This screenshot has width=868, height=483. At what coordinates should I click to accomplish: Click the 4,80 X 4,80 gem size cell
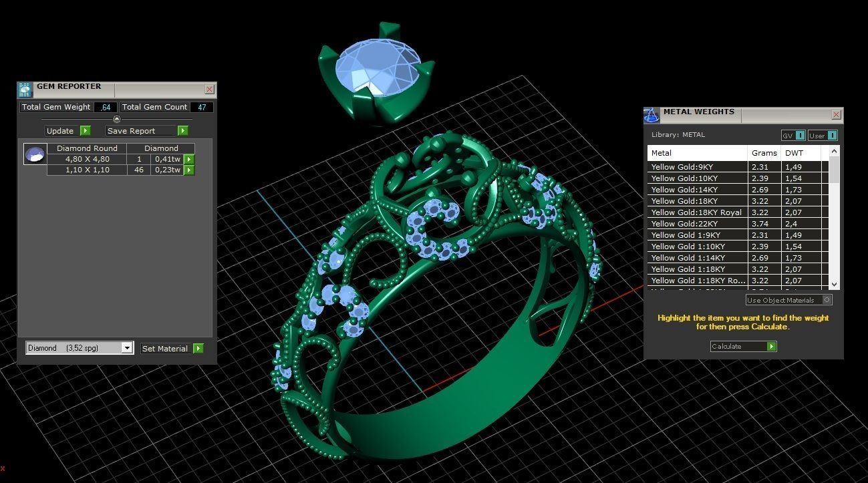87,159
